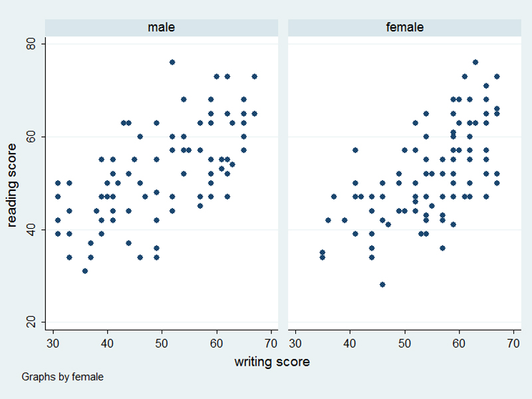Click the 50 x-axis label under male panel
The height and width of the screenshot is (399, 532).
click(x=162, y=343)
